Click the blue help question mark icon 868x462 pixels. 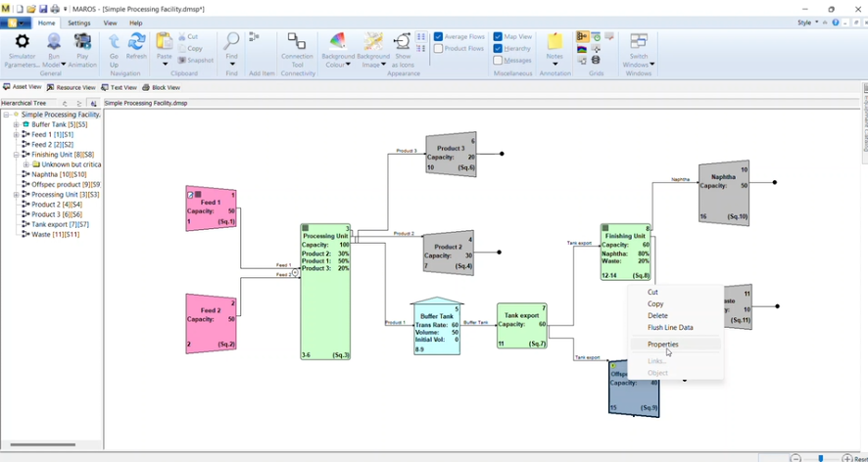point(836,23)
